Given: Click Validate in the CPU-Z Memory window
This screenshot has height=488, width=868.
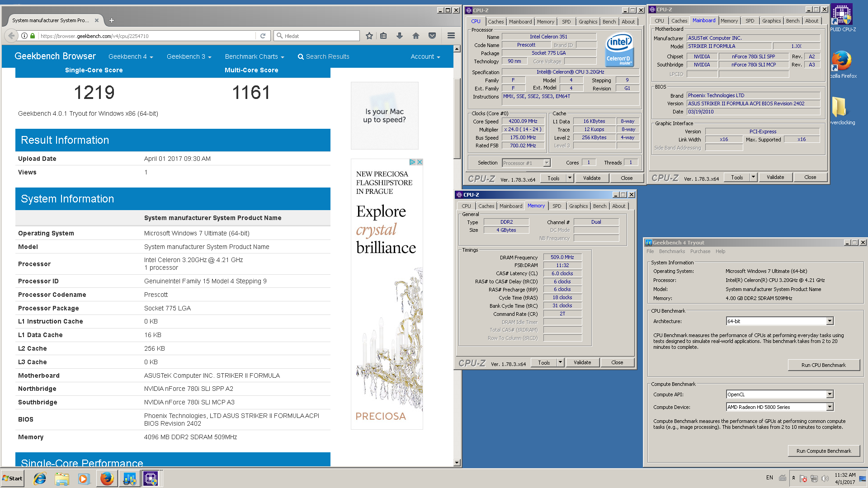Looking at the screenshot, I should (582, 362).
